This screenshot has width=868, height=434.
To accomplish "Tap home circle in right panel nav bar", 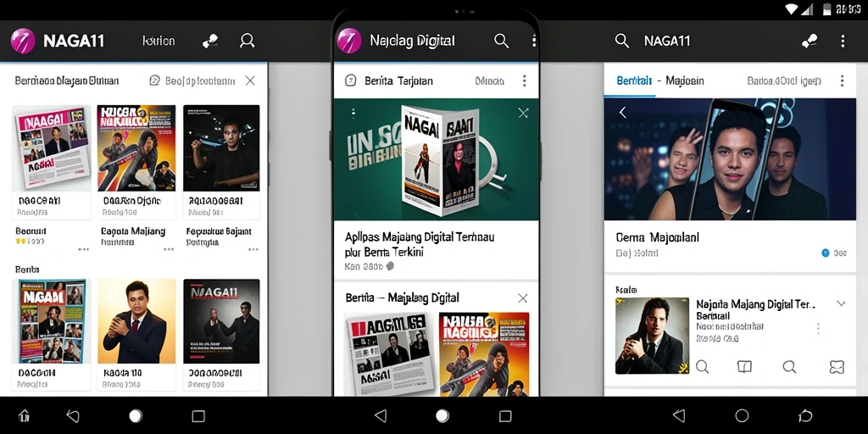I will [742, 415].
